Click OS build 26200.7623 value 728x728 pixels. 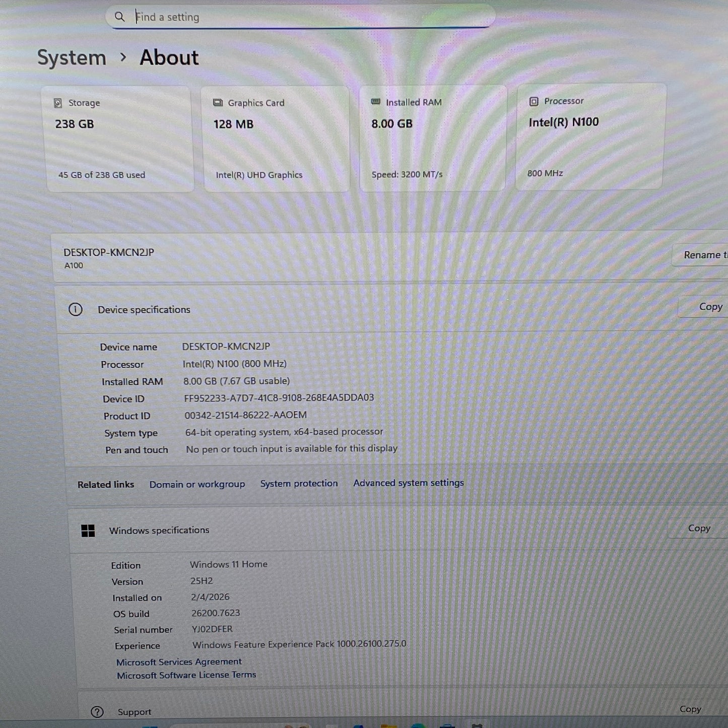216,613
